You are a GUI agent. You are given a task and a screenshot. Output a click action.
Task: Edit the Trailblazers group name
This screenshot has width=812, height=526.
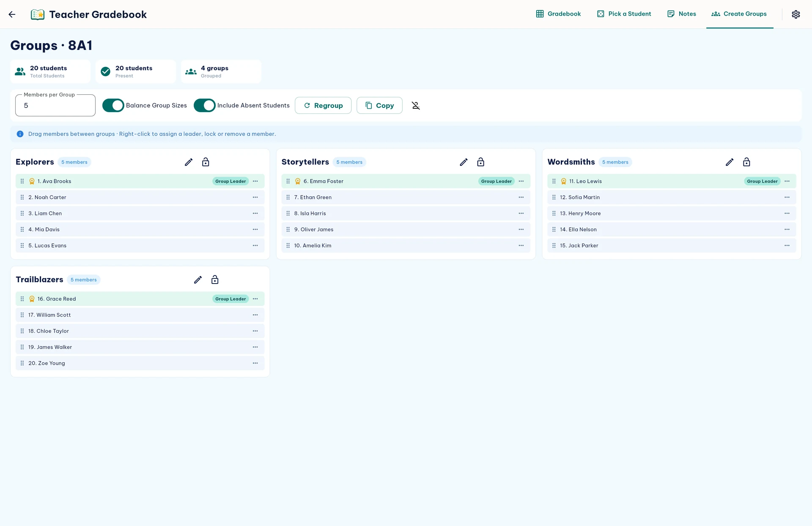(198, 280)
